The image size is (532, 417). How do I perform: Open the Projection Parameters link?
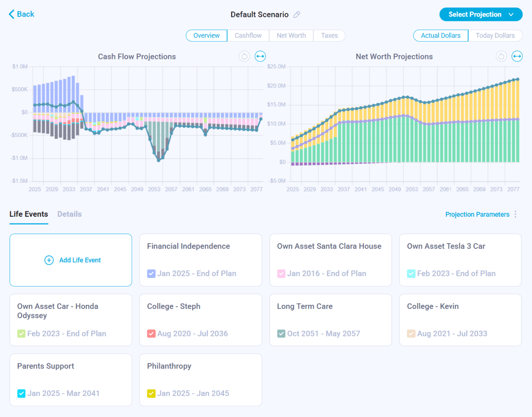(x=477, y=215)
